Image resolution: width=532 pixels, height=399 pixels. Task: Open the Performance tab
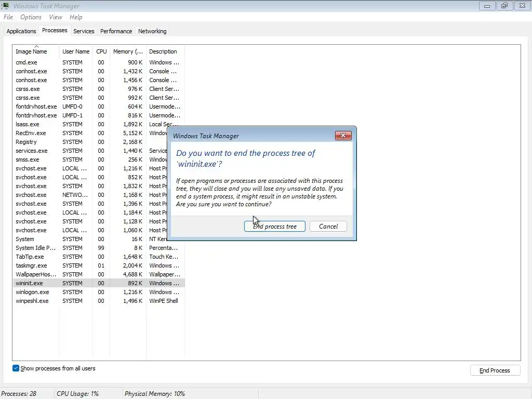pos(116,31)
